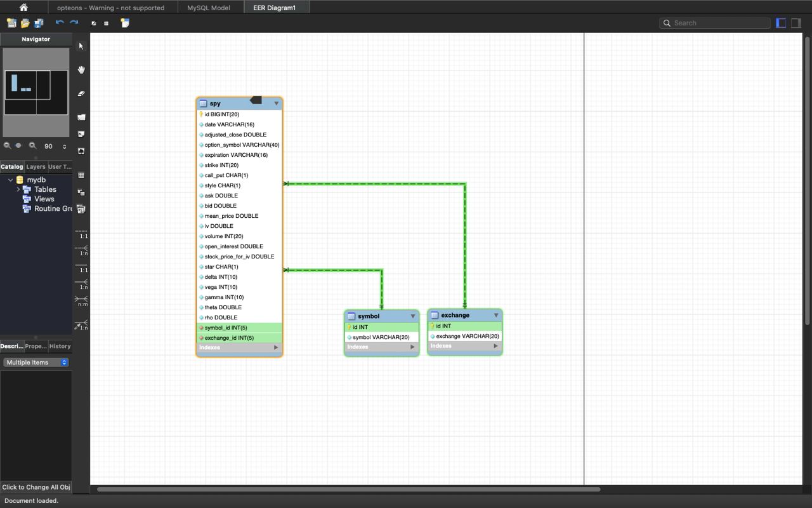The height and width of the screenshot is (508, 812).
Task: Choose 1:n relationship using existing columns
Action: 81,324
